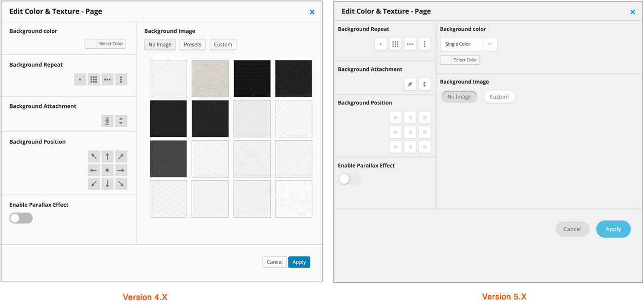
Task: Set position to center square in Version 4.X
Action: (x=107, y=170)
